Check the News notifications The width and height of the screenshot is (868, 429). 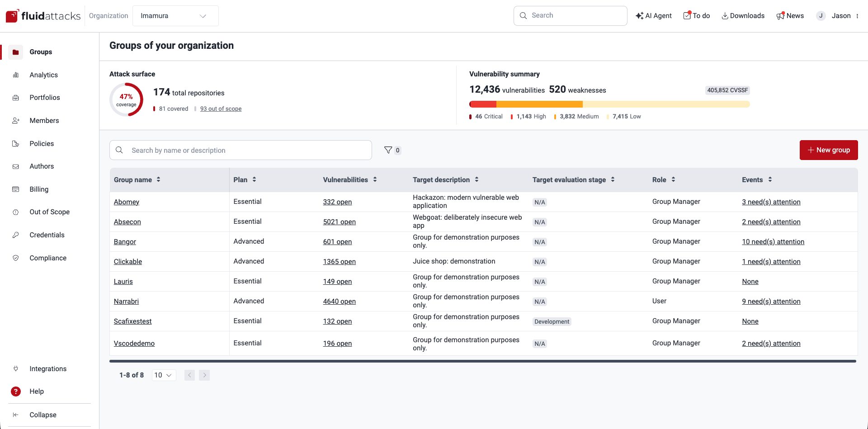click(790, 15)
